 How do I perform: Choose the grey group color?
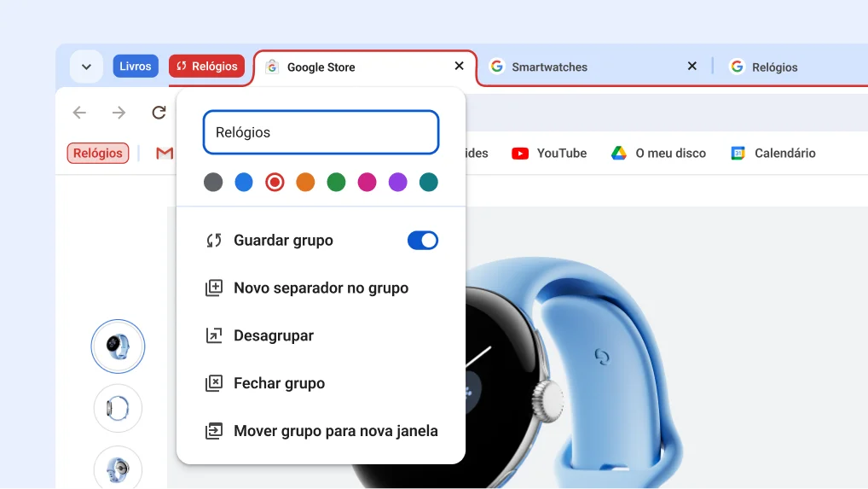pos(213,182)
